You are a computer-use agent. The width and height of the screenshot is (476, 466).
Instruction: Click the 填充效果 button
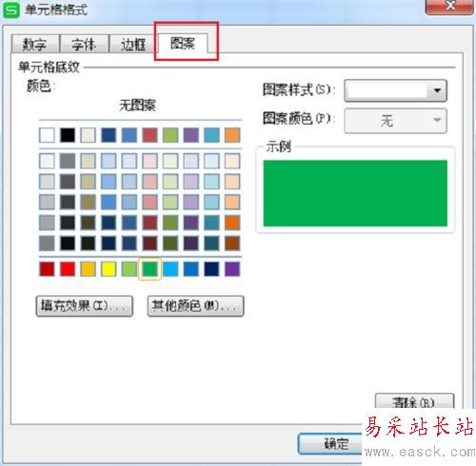[85, 306]
